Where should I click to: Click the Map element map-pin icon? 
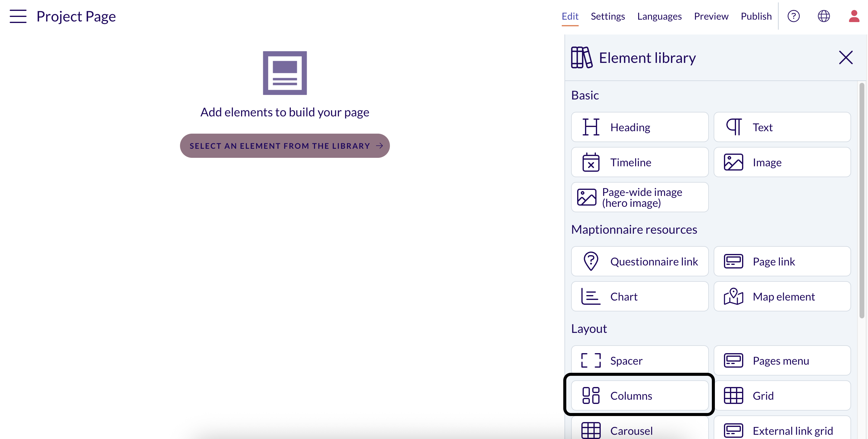pos(733,297)
